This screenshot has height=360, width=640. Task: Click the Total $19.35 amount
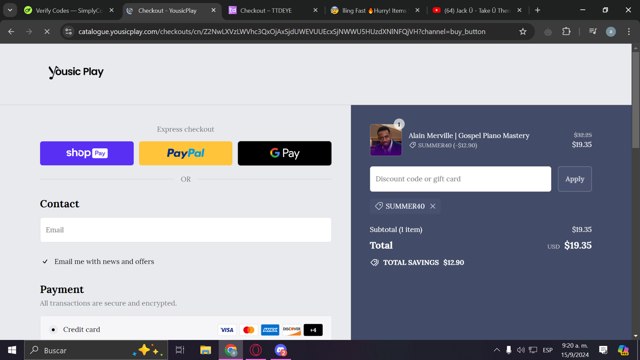578,245
